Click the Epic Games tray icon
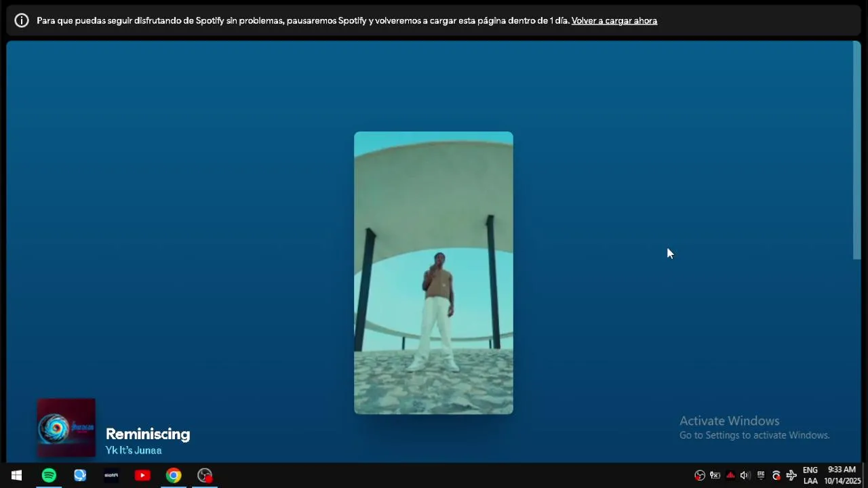This screenshot has height=488, width=868. [x=761, y=475]
